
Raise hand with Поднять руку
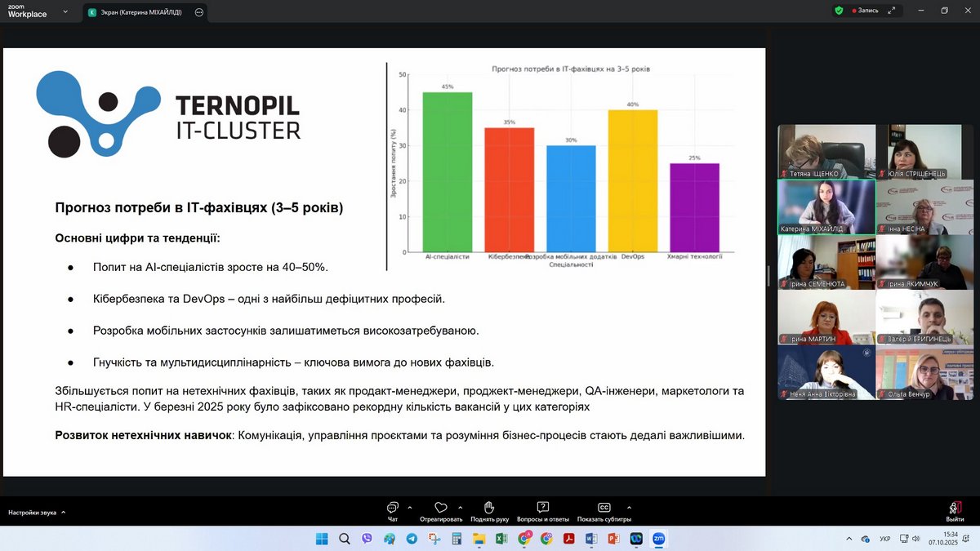[x=489, y=508]
